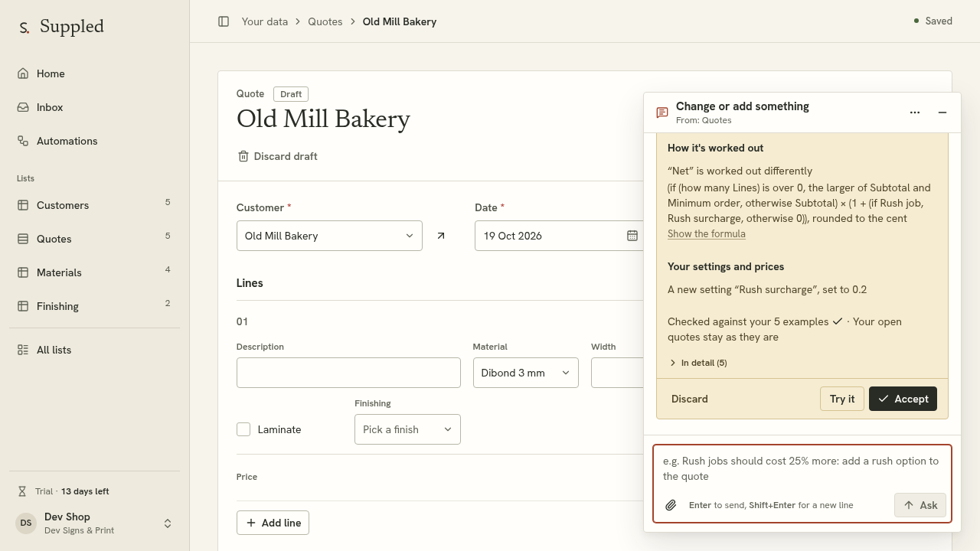The height and width of the screenshot is (551, 980).
Task: Click the Width input field
Action: [617, 373]
